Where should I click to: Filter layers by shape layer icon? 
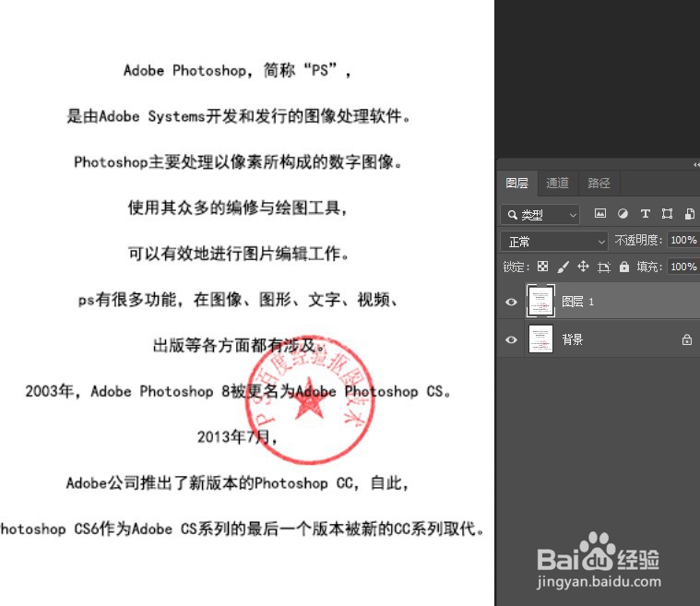[667, 214]
